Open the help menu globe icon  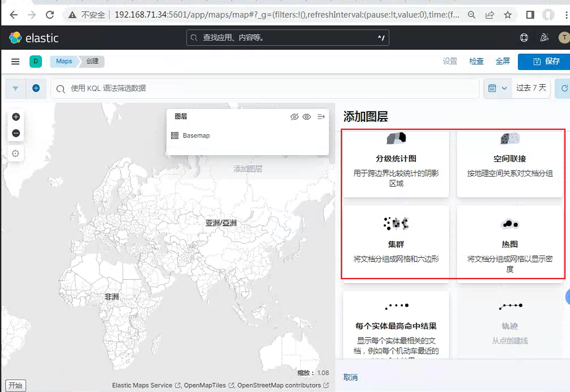coord(524,38)
